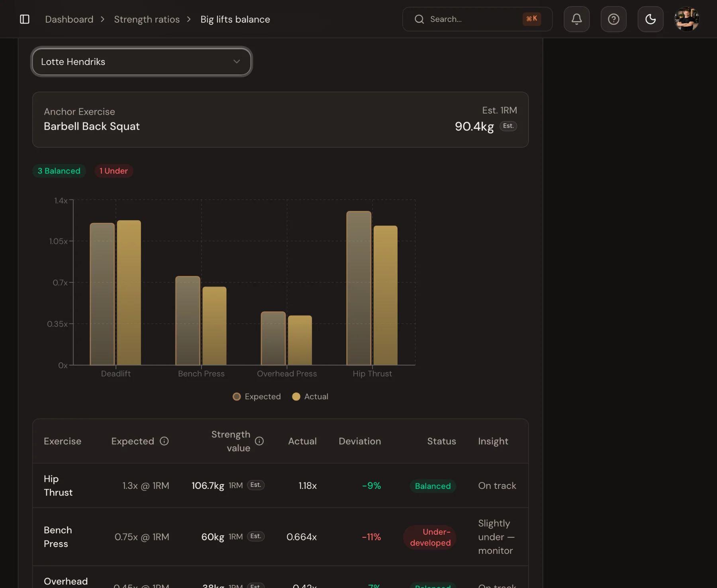Click the Bench Press exercise name cell
Viewport: 717px width, 588px height.
coord(58,537)
